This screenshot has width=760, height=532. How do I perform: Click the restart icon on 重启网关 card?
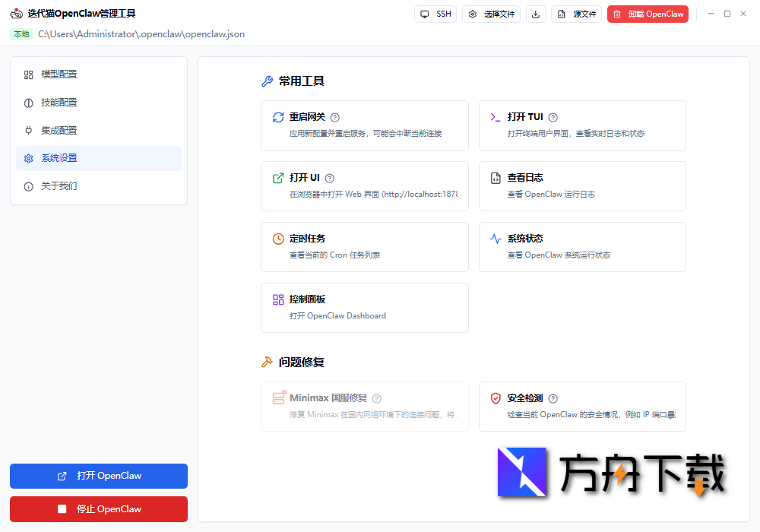click(277, 117)
